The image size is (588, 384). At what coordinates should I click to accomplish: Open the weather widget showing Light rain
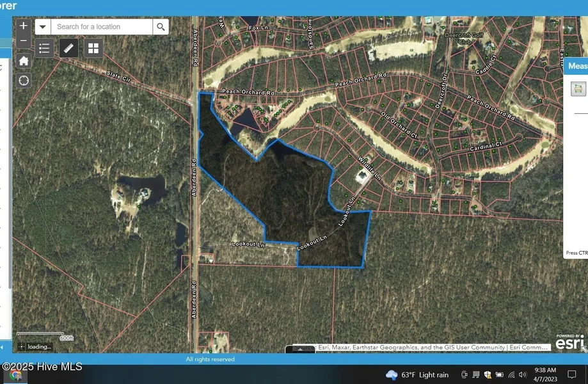pyautogui.click(x=417, y=374)
